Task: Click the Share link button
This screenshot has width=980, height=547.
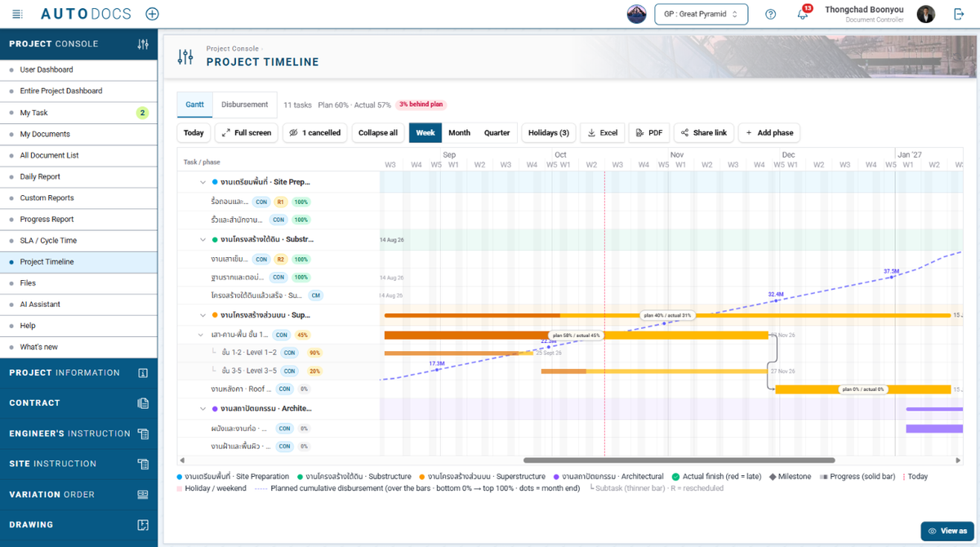Action: pos(703,132)
